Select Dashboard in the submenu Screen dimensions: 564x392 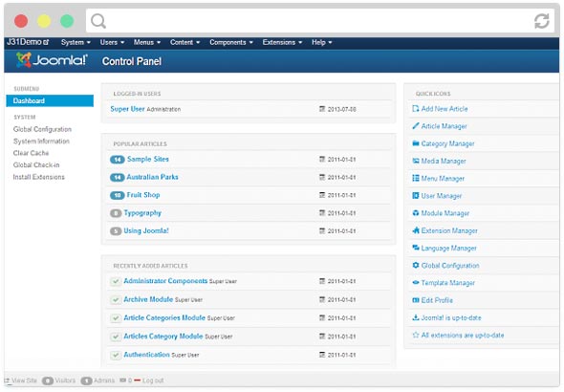click(x=50, y=100)
